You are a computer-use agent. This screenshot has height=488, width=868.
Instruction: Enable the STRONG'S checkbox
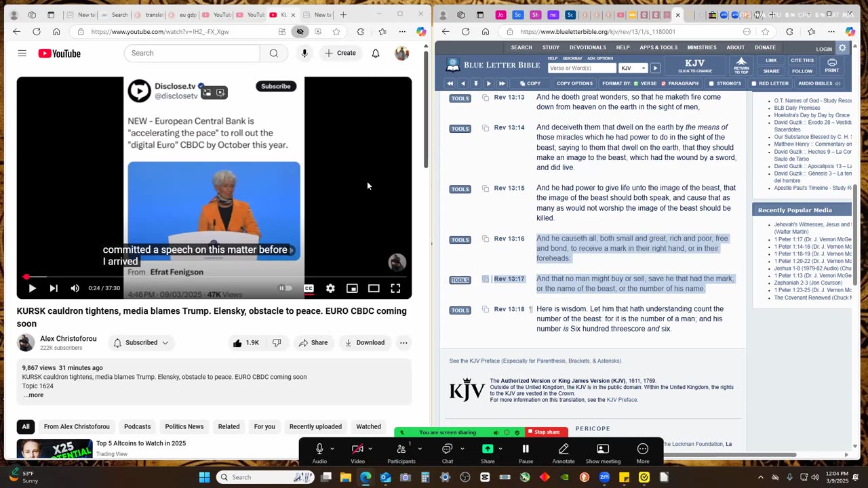tap(711, 83)
